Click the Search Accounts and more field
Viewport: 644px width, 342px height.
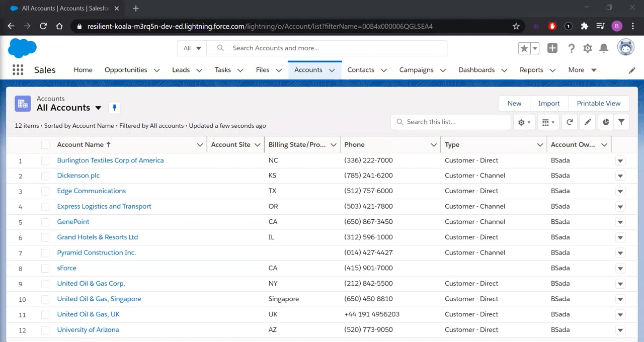pyautogui.click(x=327, y=48)
